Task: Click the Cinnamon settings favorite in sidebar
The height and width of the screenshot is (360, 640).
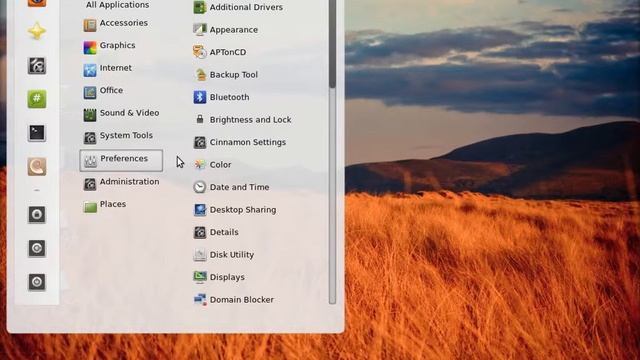Action: tap(37, 65)
